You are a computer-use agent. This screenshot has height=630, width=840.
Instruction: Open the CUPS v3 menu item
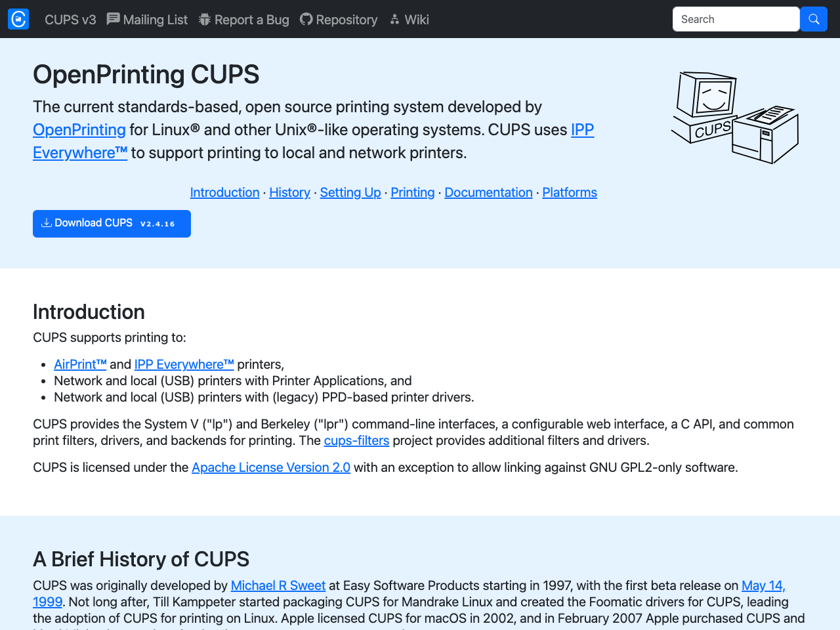pyautogui.click(x=70, y=20)
